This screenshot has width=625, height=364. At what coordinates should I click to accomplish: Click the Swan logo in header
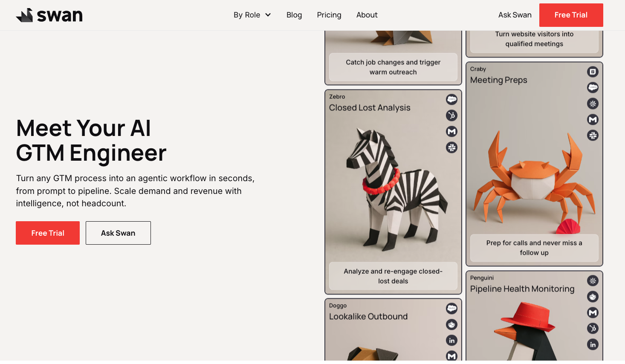pyautogui.click(x=49, y=15)
